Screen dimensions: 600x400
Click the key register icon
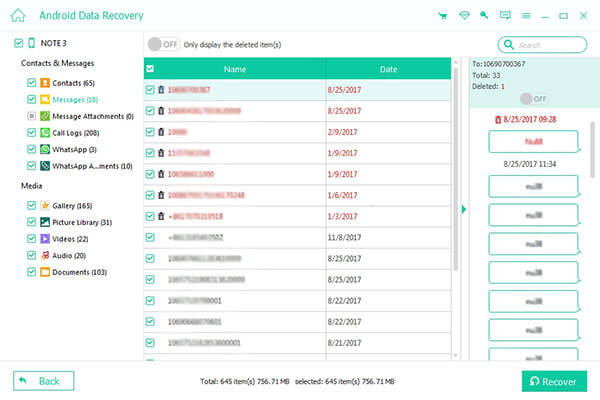click(484, 15)
